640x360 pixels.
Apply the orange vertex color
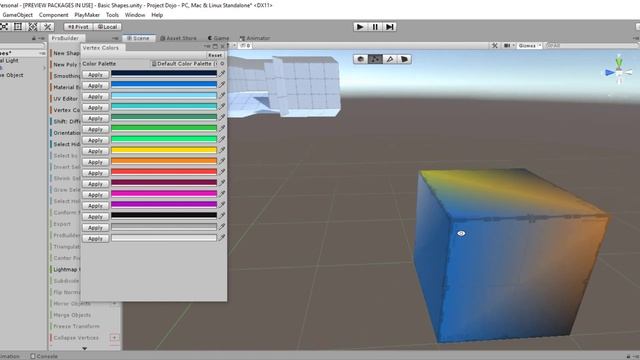tap(95, 162)
